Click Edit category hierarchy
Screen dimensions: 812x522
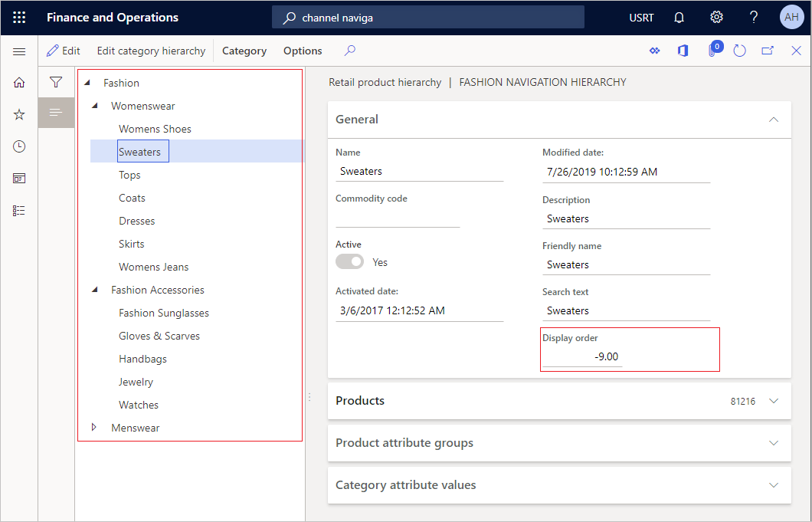[x=151, y=51]
